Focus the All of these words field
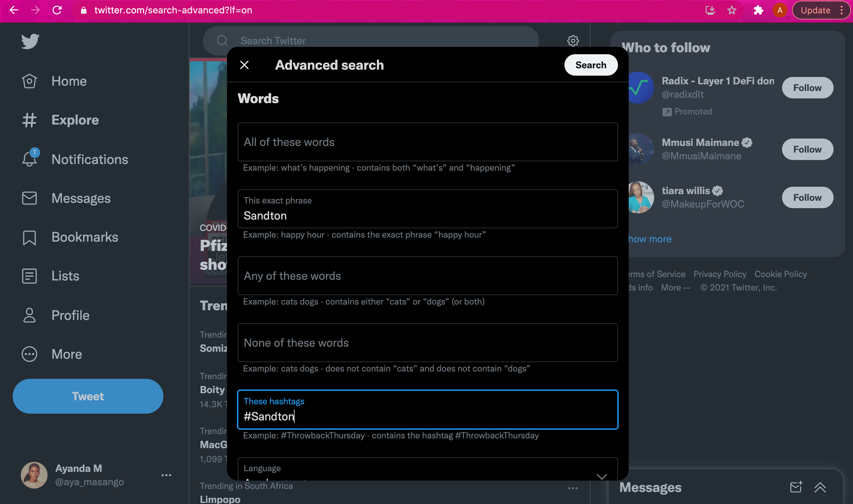The image size is (853, 504). pyautogui.click(x=428, y=142)
